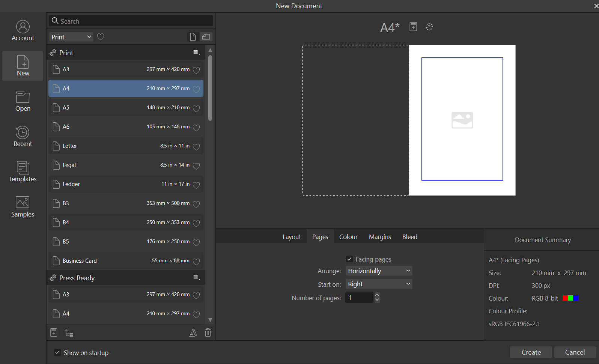Open the Print category dropdown
Viewport: 599px width, 364px height.
[71, 37]
